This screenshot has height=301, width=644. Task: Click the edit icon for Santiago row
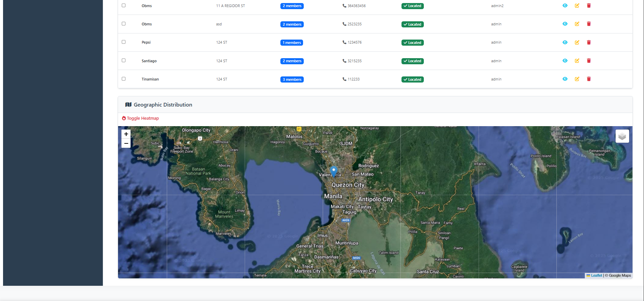(x=577, y=61)
